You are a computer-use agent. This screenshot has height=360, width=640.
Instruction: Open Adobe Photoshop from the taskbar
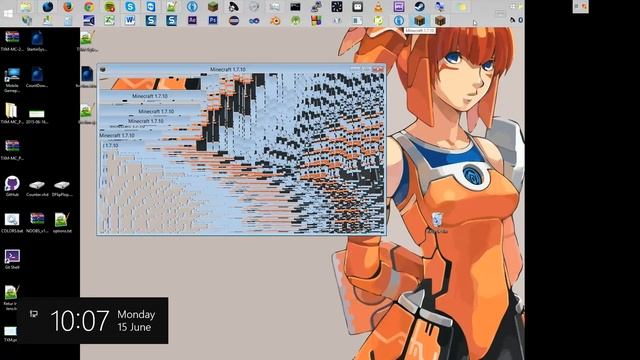[213, 20]
